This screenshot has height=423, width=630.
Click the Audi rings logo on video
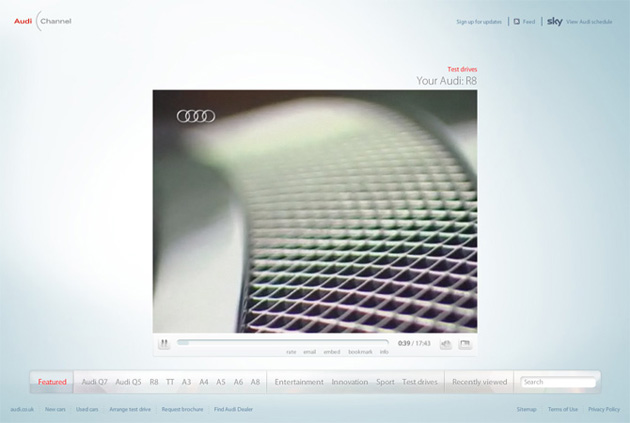pos(196,116)
